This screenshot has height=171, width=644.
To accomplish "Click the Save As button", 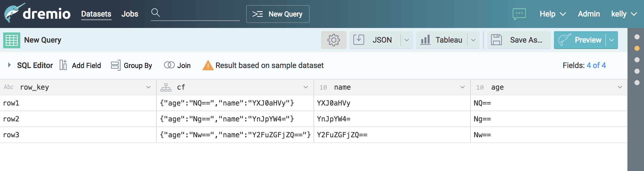I will coord(518,40).
